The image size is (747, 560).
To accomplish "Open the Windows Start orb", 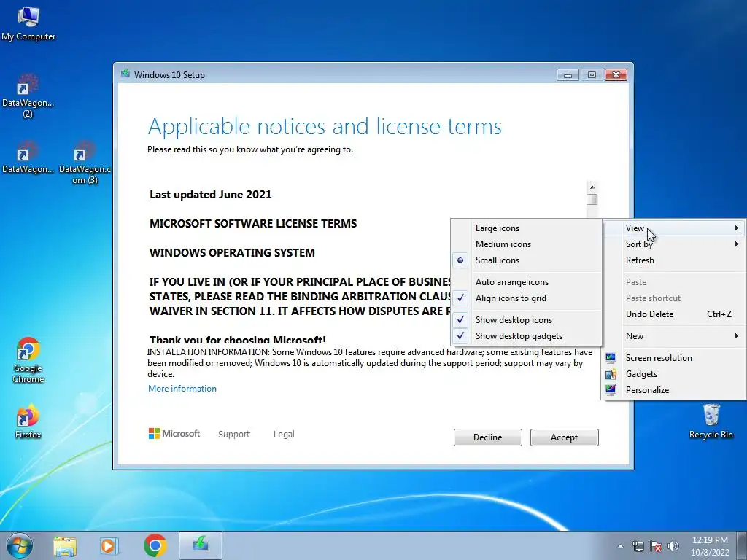I will (x=20, y=545).
